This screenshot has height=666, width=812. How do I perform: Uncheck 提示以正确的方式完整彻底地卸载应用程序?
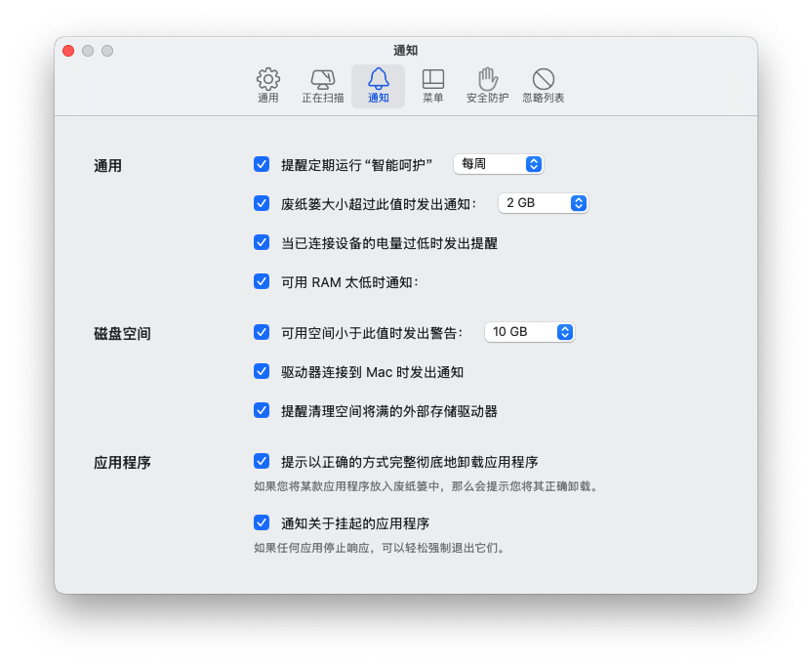262,461
